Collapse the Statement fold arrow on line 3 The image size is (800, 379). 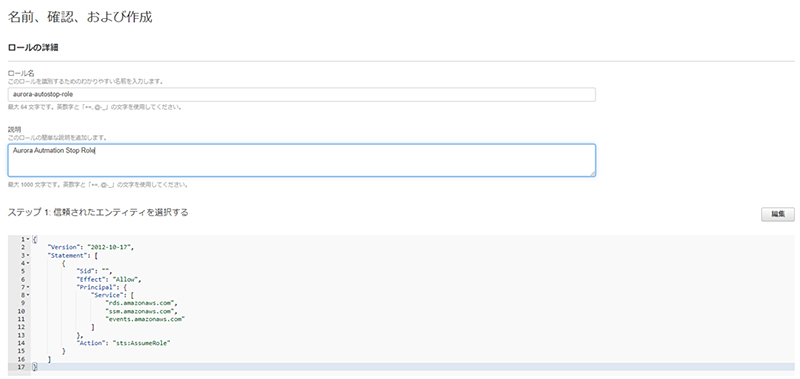pyautogui.click(x=28, y=255)
